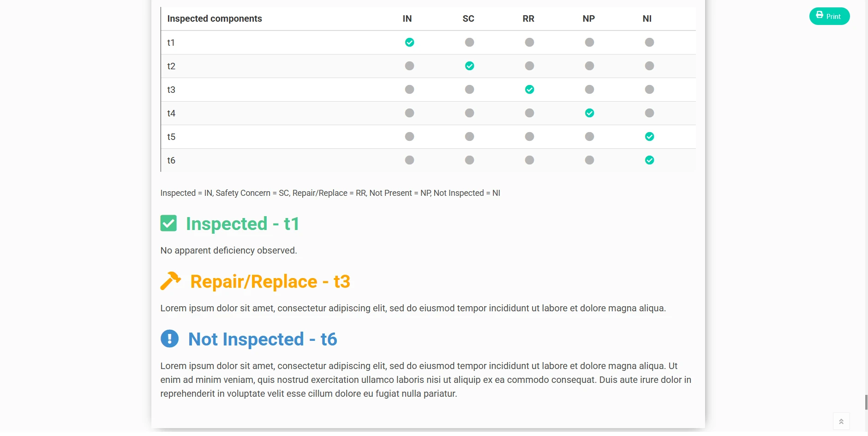Select SC status for t2 row
This screenshot has width=868, height=436.
(x=469, y=66)
